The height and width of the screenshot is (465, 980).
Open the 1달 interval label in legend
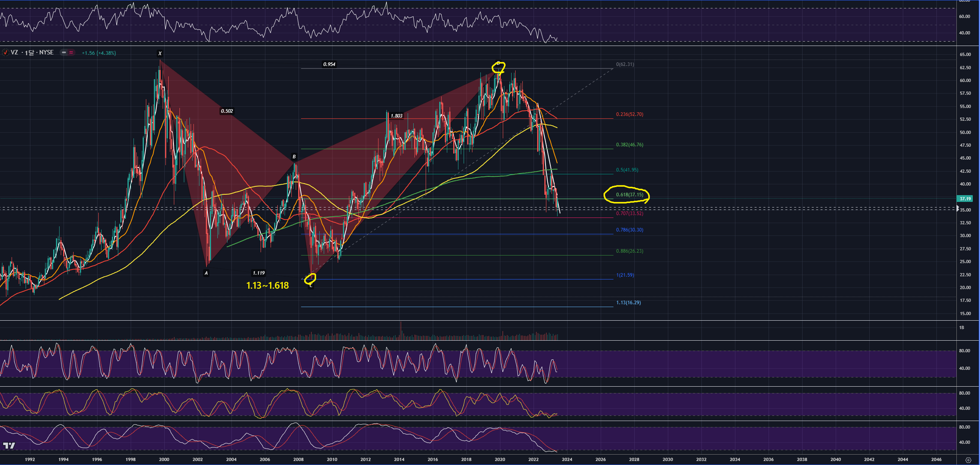(x=29, y=53)
